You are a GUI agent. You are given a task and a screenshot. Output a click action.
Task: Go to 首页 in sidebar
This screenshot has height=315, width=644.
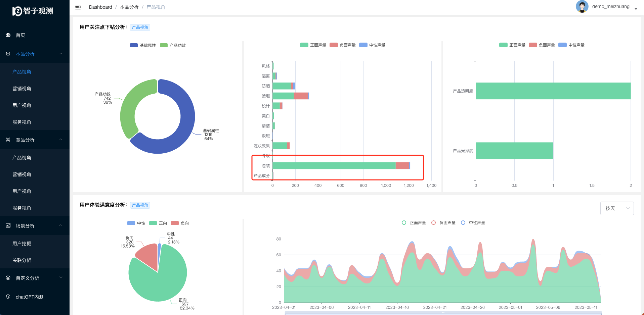(35, 35)
